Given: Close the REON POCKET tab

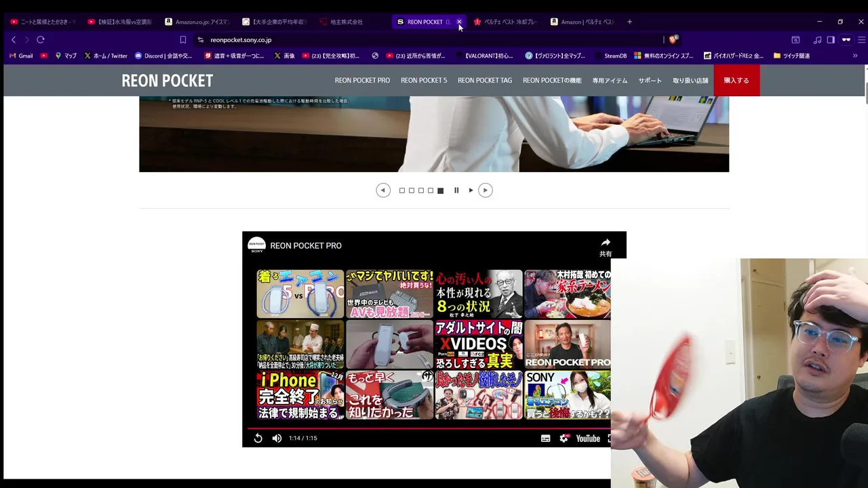Looking at the screenshot, I should pyautogui.click(x=459, y=22).
